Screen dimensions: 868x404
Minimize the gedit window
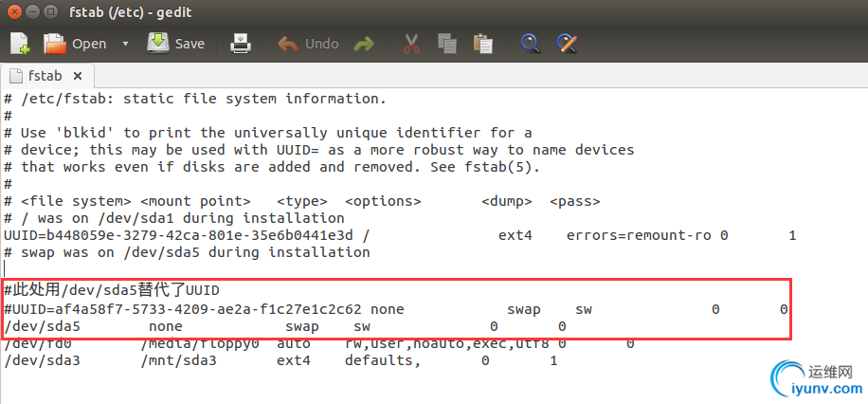pos(32,13)
